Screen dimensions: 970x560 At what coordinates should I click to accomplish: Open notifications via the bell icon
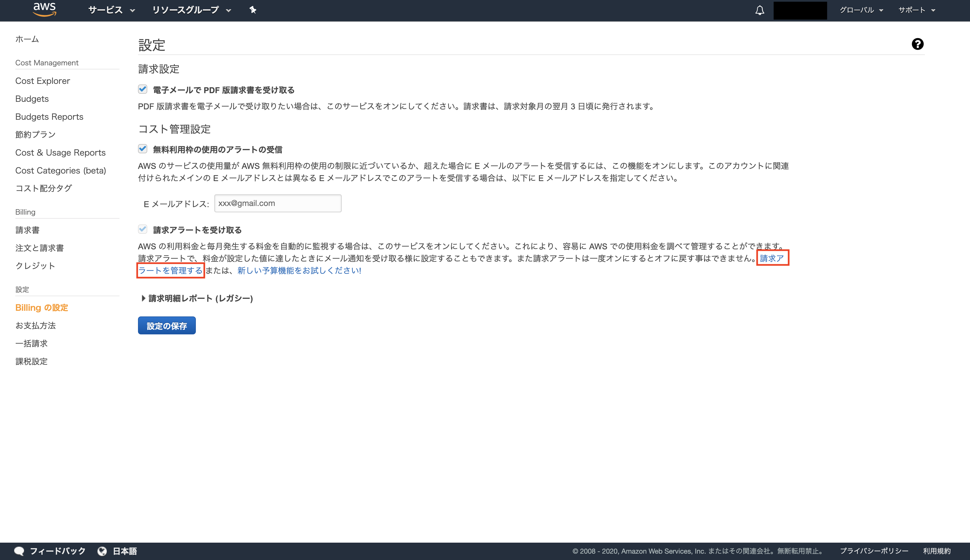(760, 10)
